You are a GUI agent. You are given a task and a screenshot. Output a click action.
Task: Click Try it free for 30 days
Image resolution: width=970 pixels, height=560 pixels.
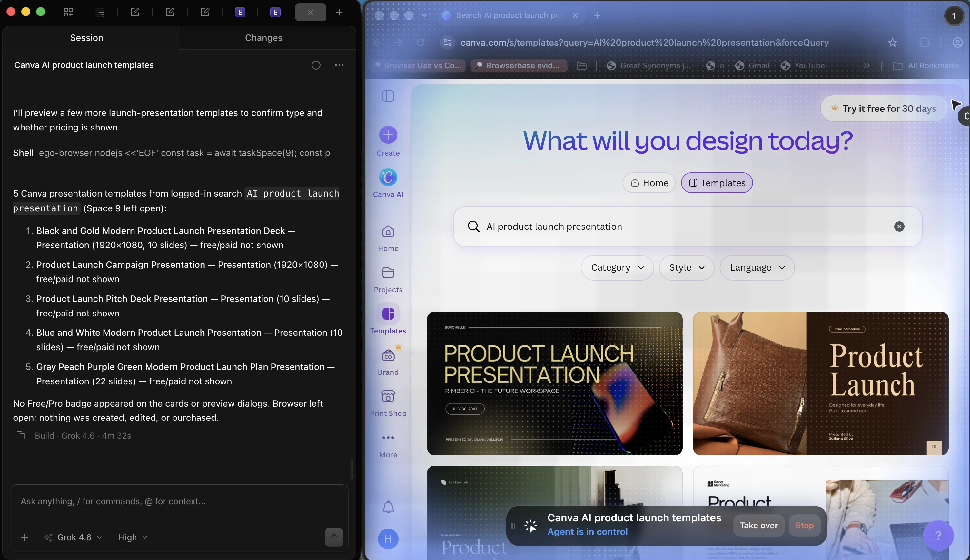pyautogui.click(x=884, y=109)
